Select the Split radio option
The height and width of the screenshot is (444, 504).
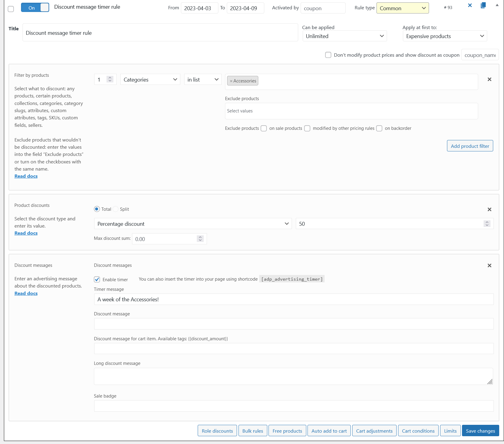click(115, 209)
